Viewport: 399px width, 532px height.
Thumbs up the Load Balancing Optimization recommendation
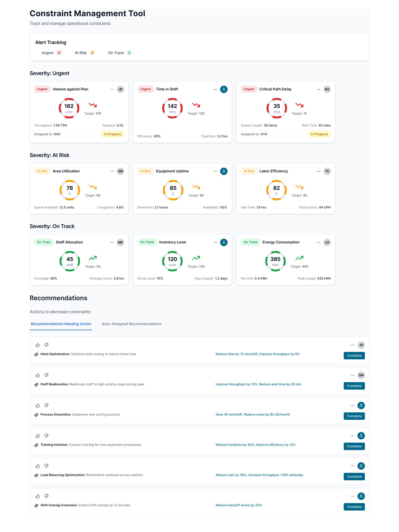(38, 466)
